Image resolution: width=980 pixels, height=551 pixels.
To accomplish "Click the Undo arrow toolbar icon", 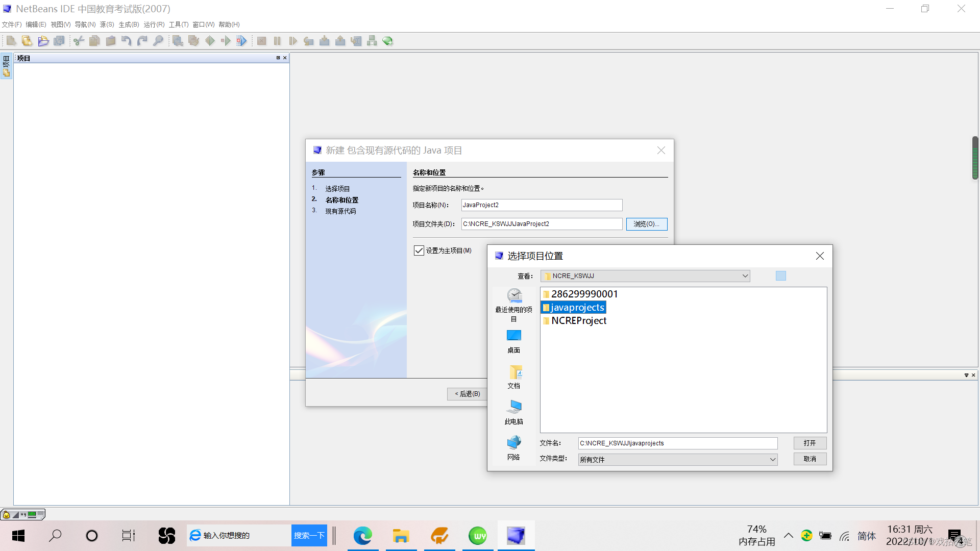I will (x=126, y=41).
